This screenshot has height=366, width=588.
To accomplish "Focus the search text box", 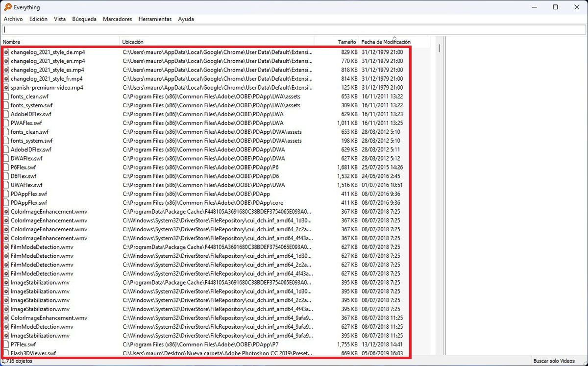I will pos(294,29).
